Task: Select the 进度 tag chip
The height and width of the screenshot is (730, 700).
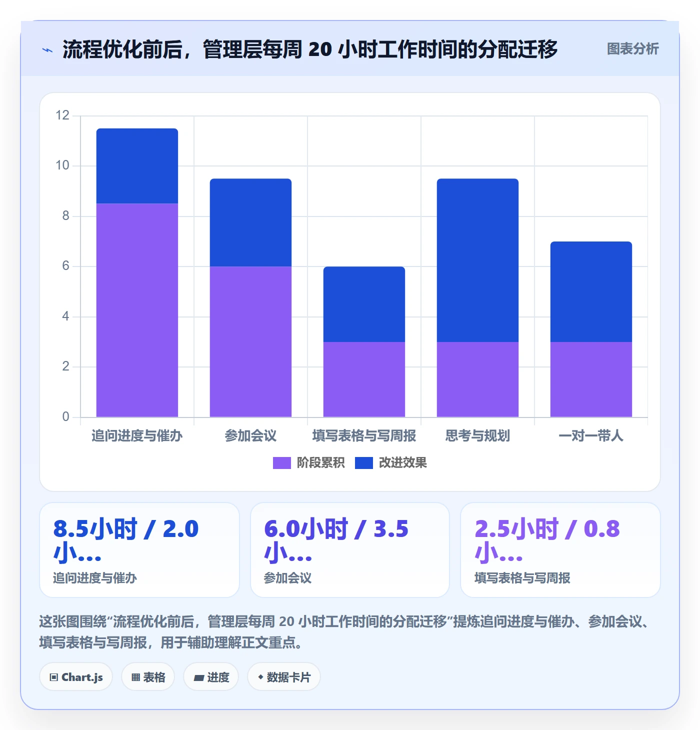Action: tap(211, 677)
